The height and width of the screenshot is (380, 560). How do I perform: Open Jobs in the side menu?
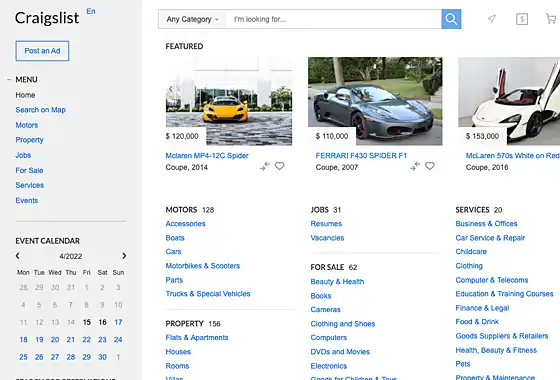coord(23,155)
